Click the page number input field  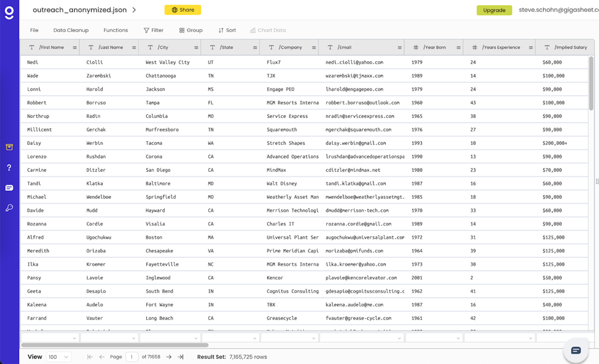132,357
